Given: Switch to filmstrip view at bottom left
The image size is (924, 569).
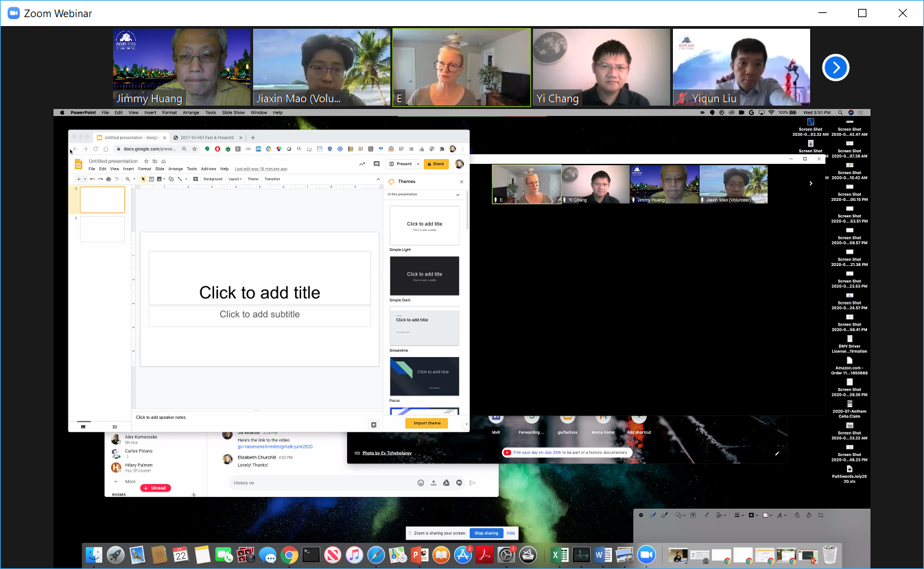Looking at the screenshot, I should click(84, 426).
